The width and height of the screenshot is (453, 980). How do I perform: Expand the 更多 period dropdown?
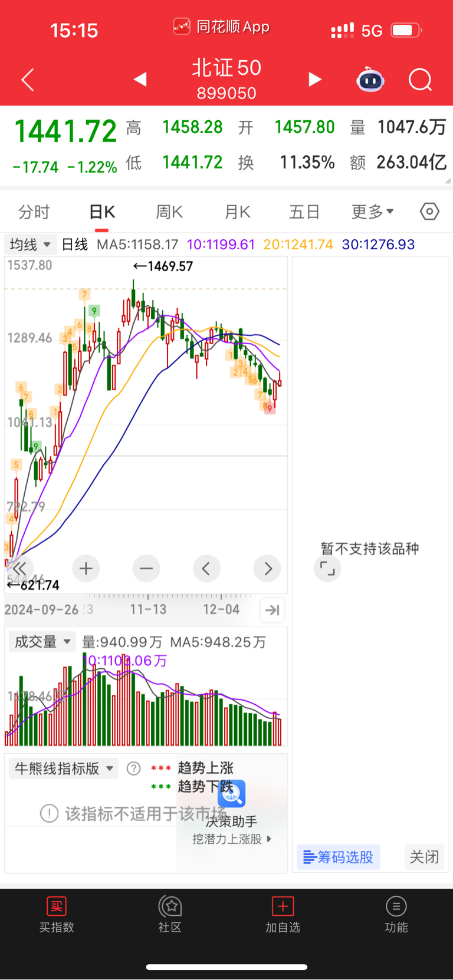coord(373,212)
